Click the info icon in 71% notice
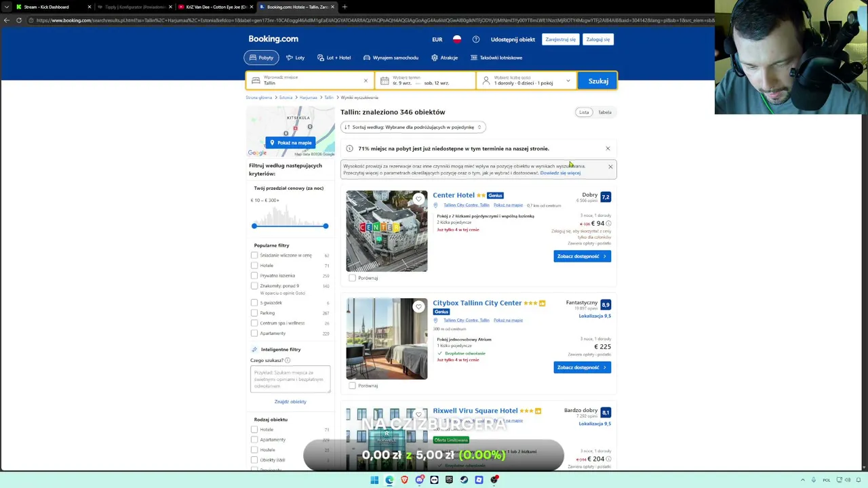This screenshot has width=868, height=488. tap(349, 148)
